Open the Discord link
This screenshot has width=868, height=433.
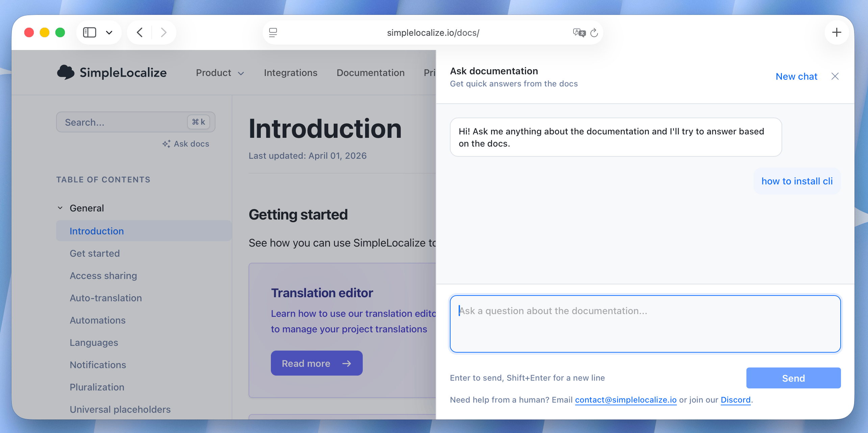pos(735,400)
